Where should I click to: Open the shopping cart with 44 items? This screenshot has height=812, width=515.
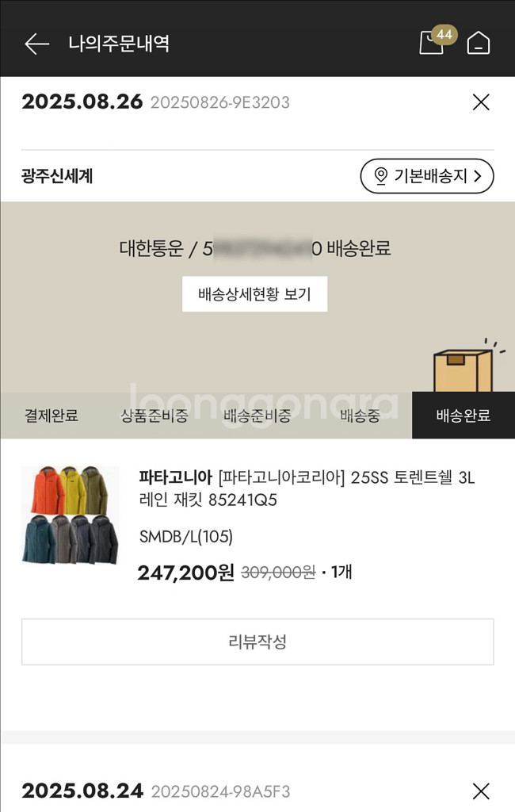coord(432,43)
